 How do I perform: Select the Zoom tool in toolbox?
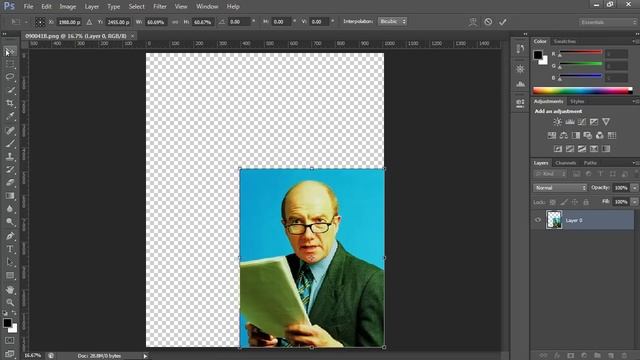pos(10,302)
